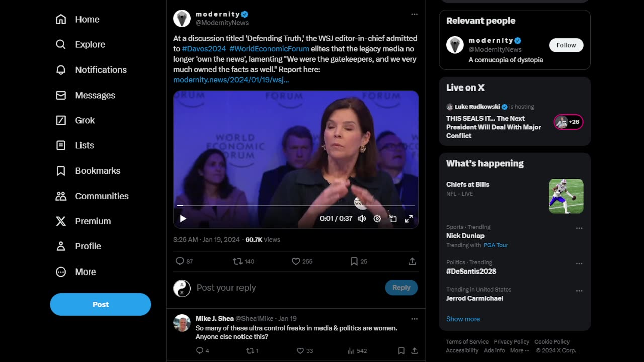Open reply comments icon showing 87

(180, 261)
